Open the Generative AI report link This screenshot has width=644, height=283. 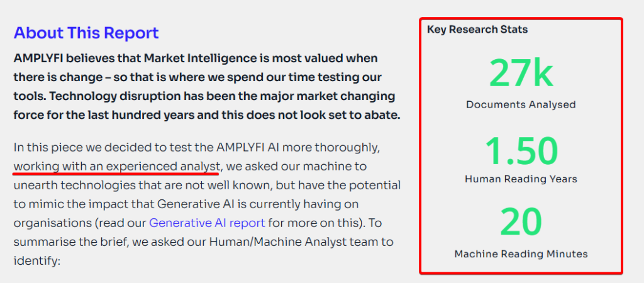coord(207,223)
